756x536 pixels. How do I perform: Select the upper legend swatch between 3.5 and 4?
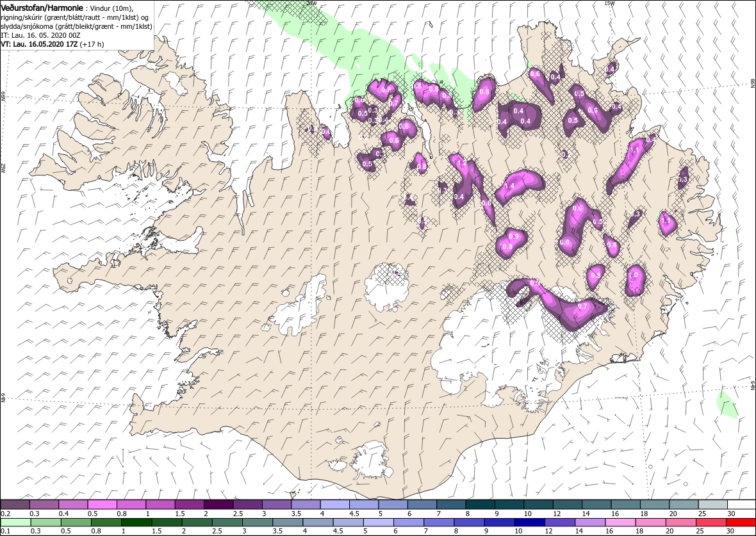306,505
